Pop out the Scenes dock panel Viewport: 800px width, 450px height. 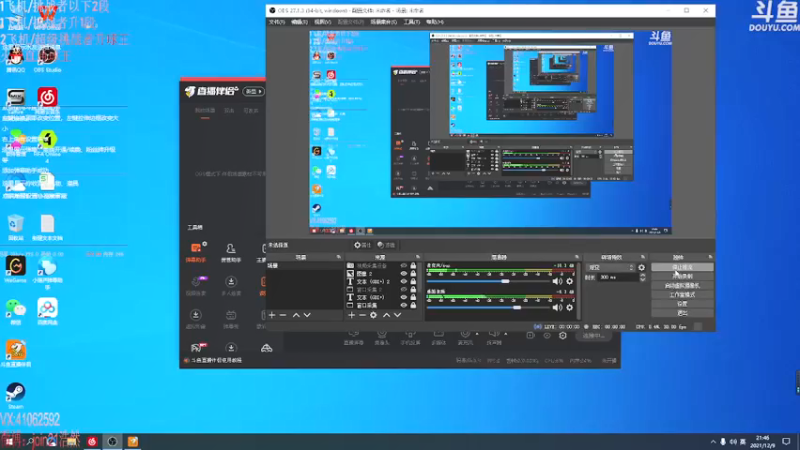pyautogui.click(x=339, y=257)
